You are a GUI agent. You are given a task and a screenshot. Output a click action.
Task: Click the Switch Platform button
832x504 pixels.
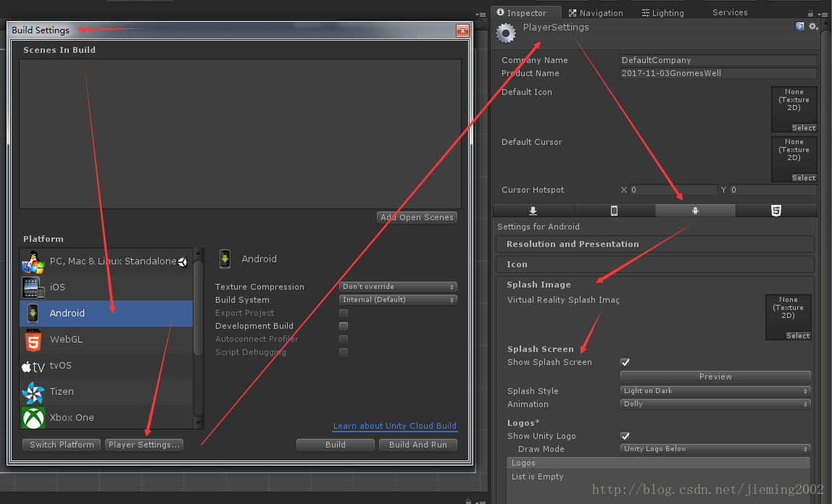click(62, 445)
